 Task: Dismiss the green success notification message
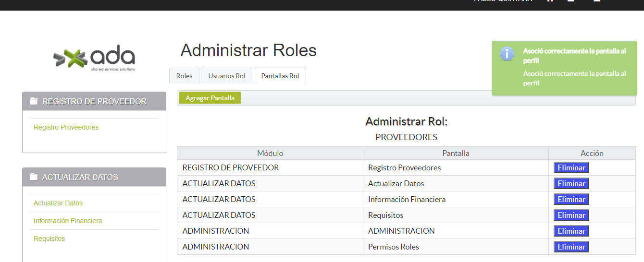pos(567,68)
